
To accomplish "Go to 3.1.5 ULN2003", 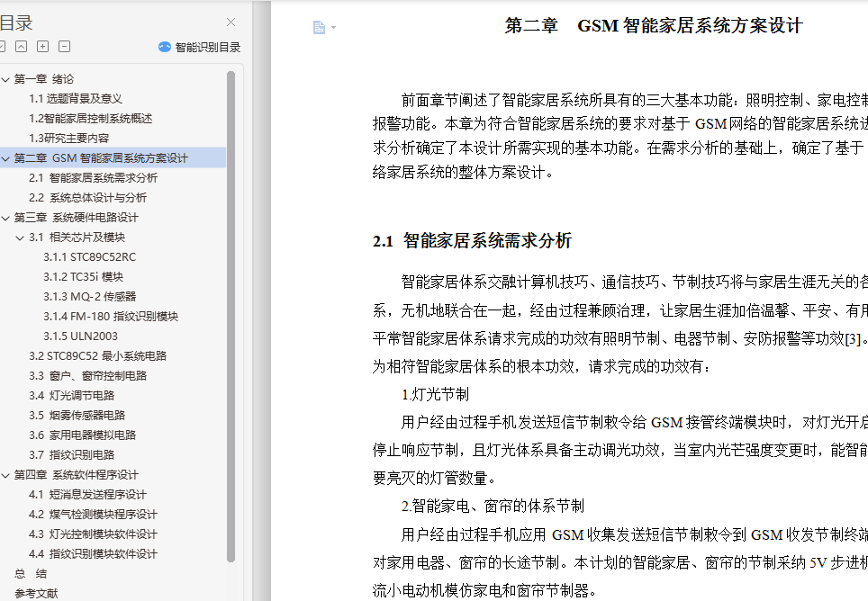I will coord(80,336).
